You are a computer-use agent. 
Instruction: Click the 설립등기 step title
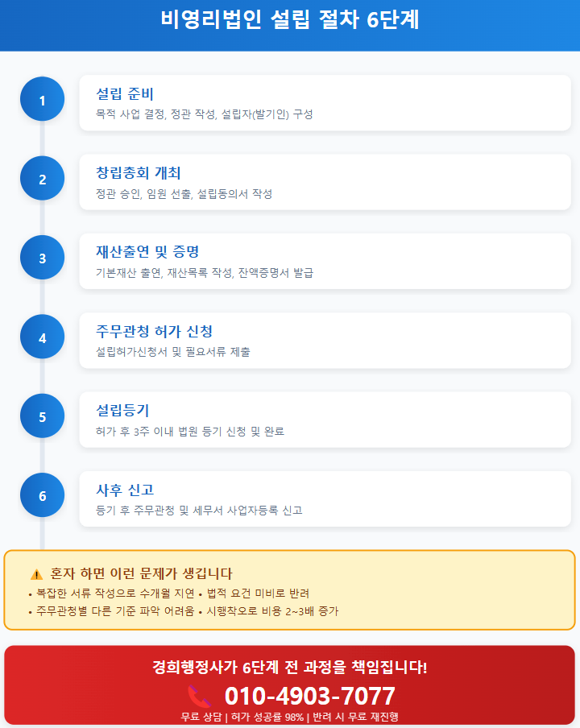[x=122, y=410]
